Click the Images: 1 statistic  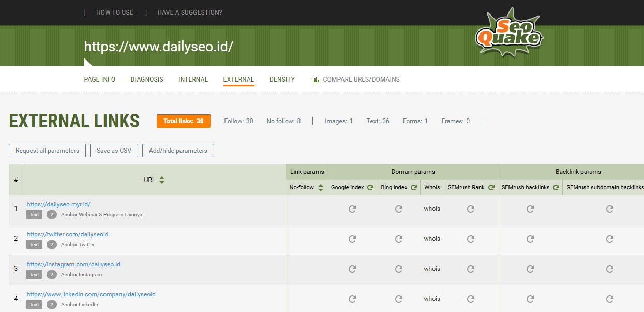tap(339, 121)
